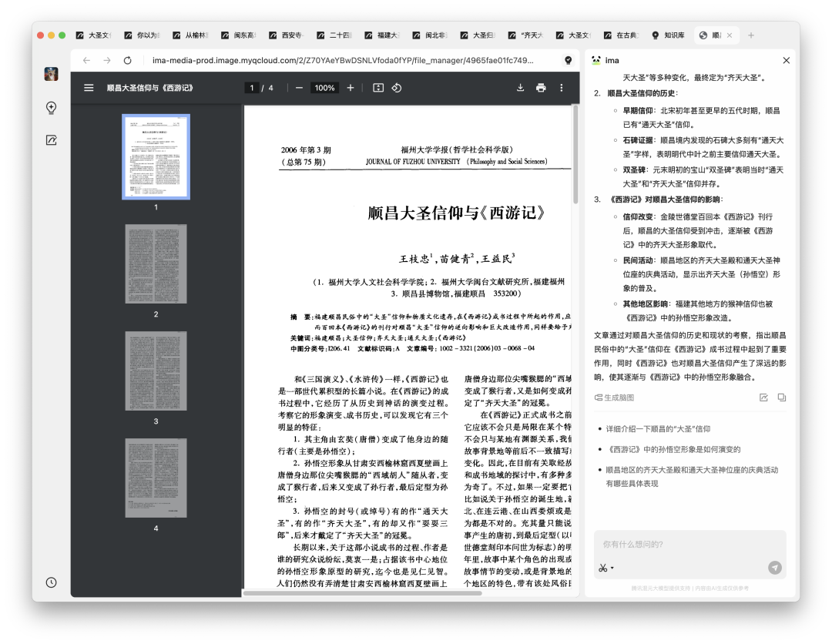
Task: Switch to the 你以为 tab
Action: 143,35
